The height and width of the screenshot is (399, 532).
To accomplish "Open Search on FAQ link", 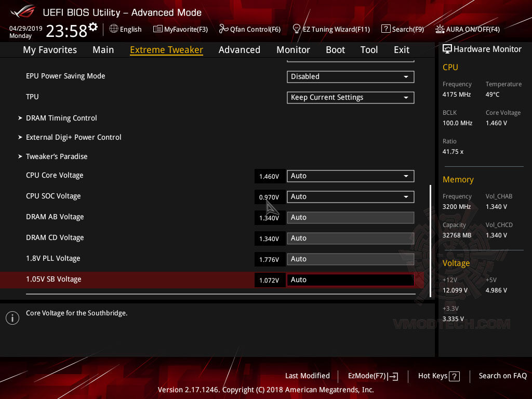I will click(x=502, y=376).
